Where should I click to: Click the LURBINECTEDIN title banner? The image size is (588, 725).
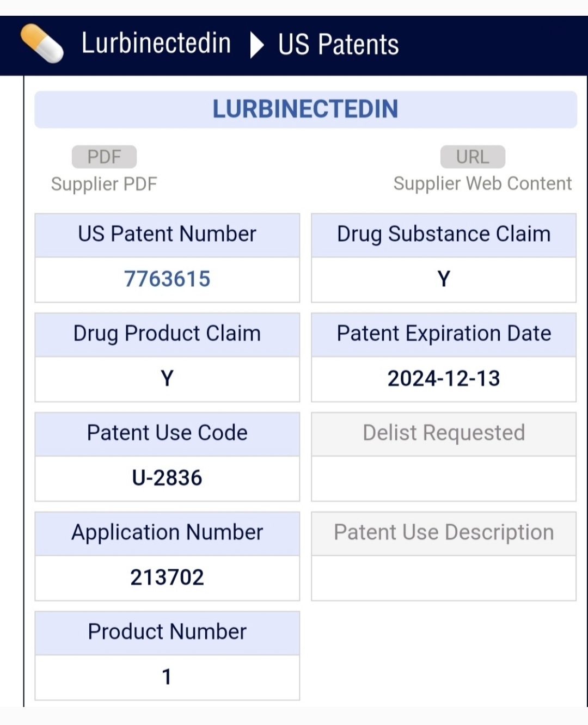305,109
